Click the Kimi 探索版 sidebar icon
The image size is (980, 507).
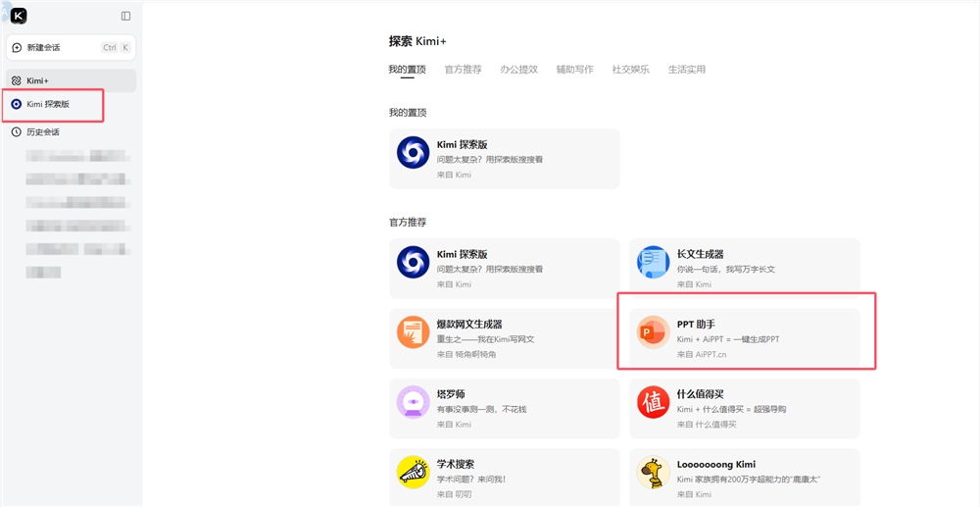click(17, 104)
